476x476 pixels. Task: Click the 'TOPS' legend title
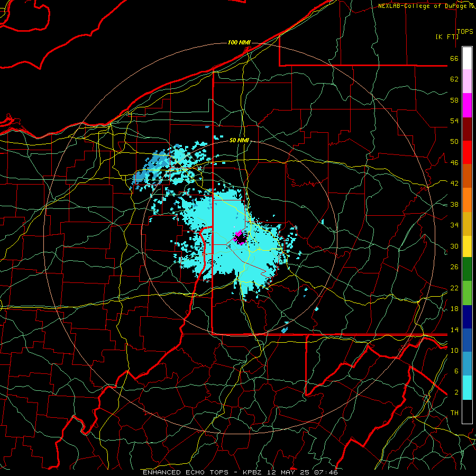465,32
